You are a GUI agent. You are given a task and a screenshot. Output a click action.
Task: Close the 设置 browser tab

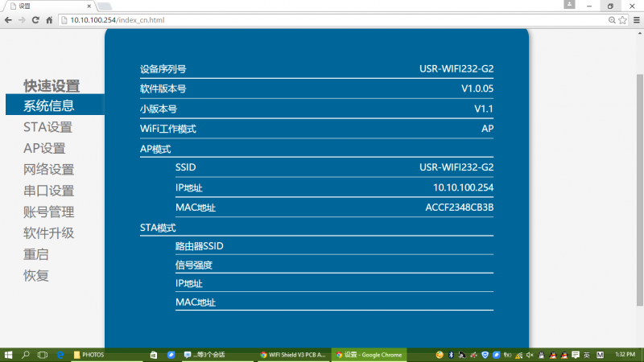pyautogui.click(x=89, y=6)
